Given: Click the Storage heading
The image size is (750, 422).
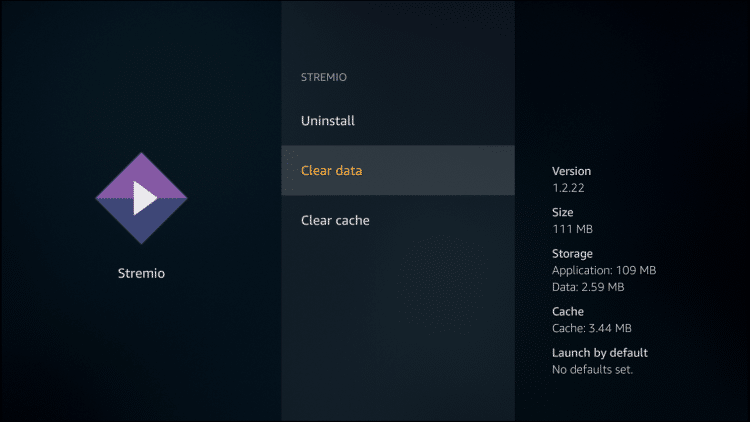Looking at the screenshot, I should (x=572, y=254).
